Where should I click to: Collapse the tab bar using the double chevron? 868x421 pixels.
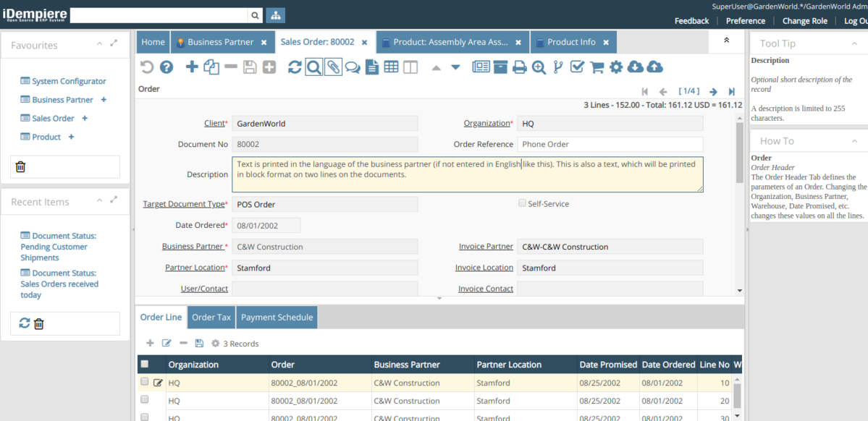coord(726,41)
